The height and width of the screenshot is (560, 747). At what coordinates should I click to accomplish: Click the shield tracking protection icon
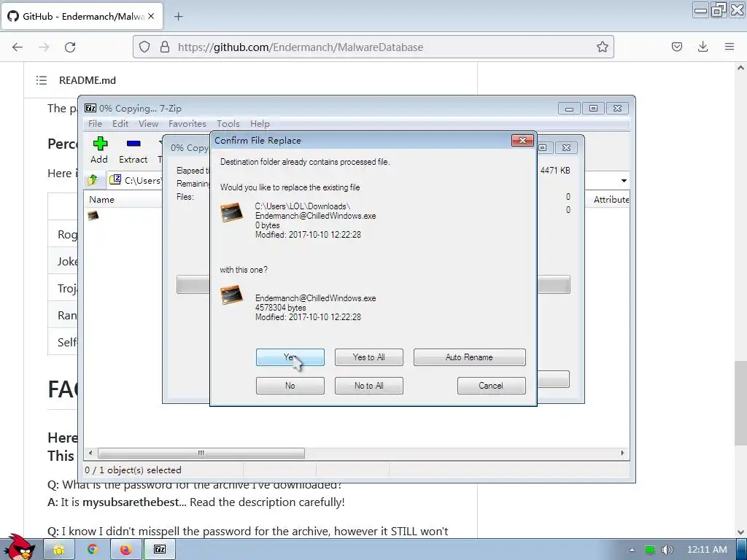(144, 47)
